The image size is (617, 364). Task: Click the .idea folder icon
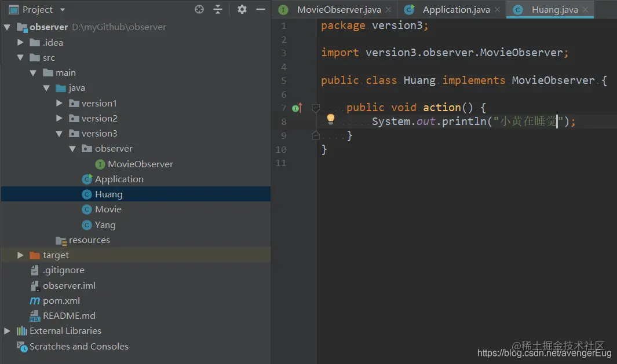35,42
